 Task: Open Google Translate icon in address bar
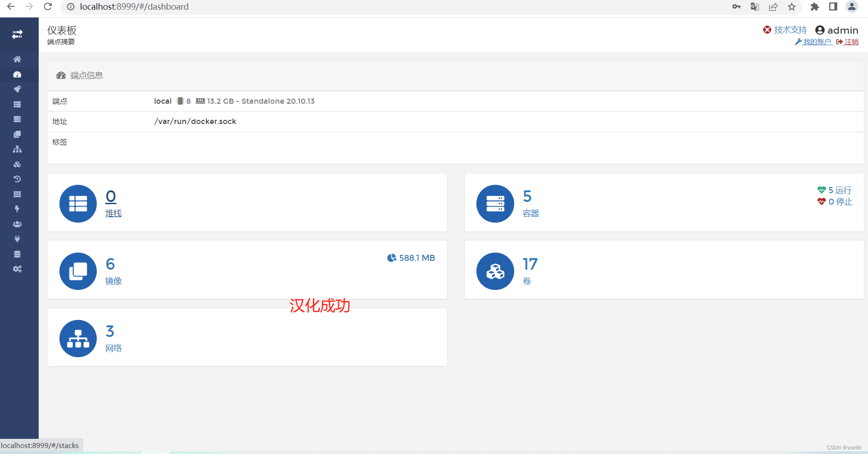pos(755,6)
